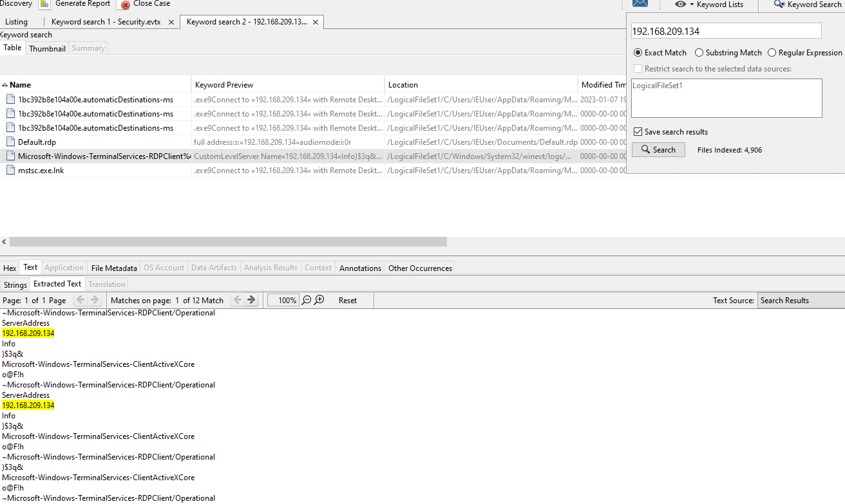Click the Matches on page label
This screenshot has width=845, height=504.
(x=141, y=301)
